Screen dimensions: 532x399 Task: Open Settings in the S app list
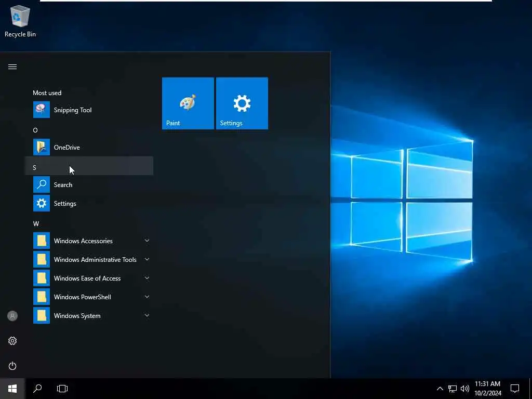pos(89,203)
